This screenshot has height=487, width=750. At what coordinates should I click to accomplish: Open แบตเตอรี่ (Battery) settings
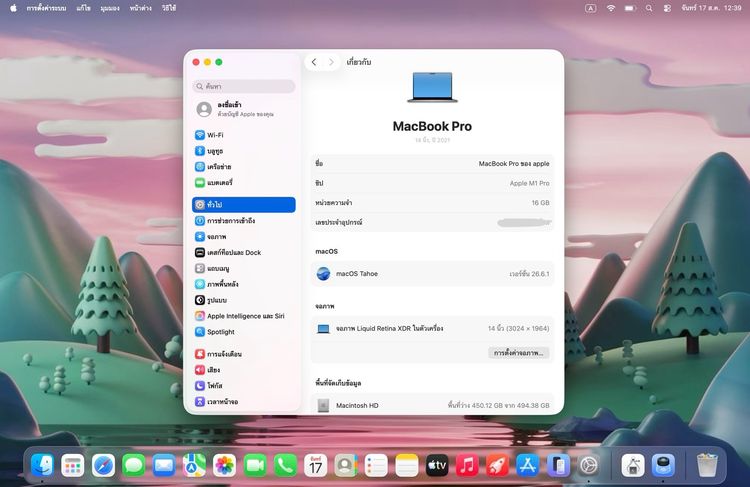click(243, 182)
